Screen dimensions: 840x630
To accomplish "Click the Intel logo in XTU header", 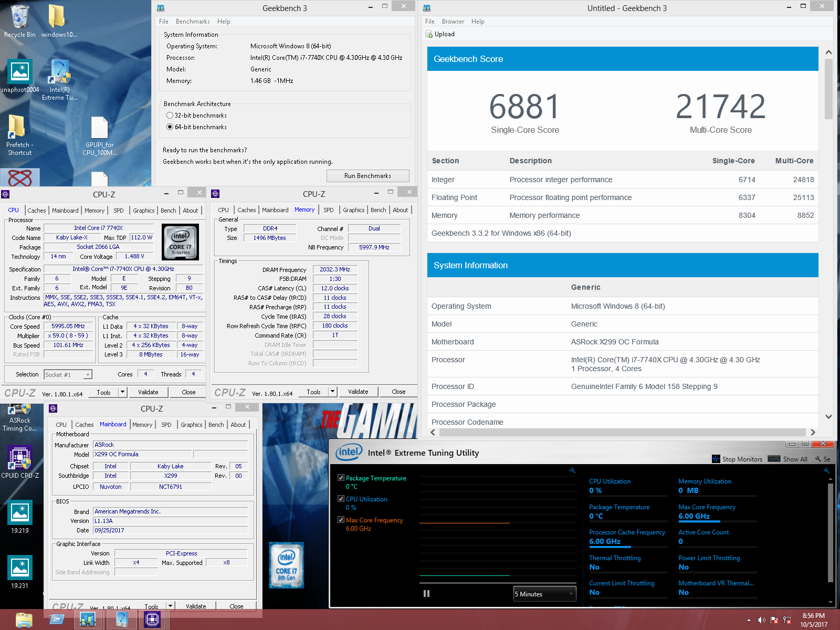I will click(x=349, y=452).
